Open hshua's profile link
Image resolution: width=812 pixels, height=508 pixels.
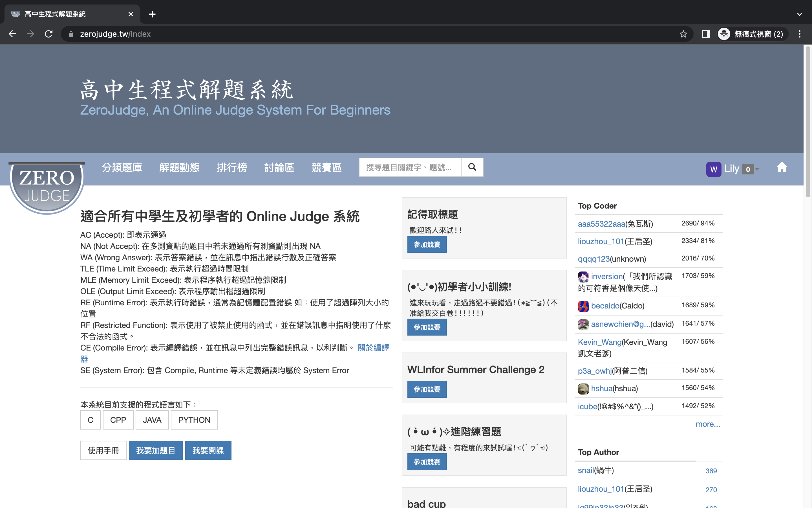point(602,389)
